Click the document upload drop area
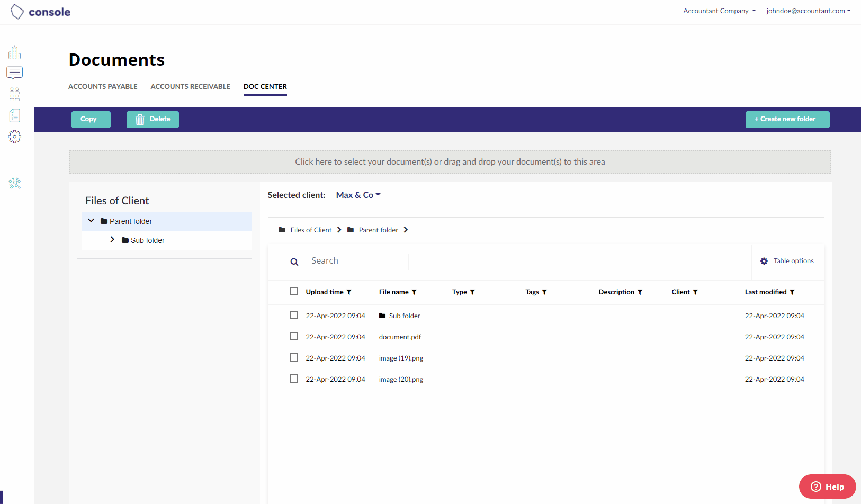This screenshot has height=504, width=861. click(450, 162)
